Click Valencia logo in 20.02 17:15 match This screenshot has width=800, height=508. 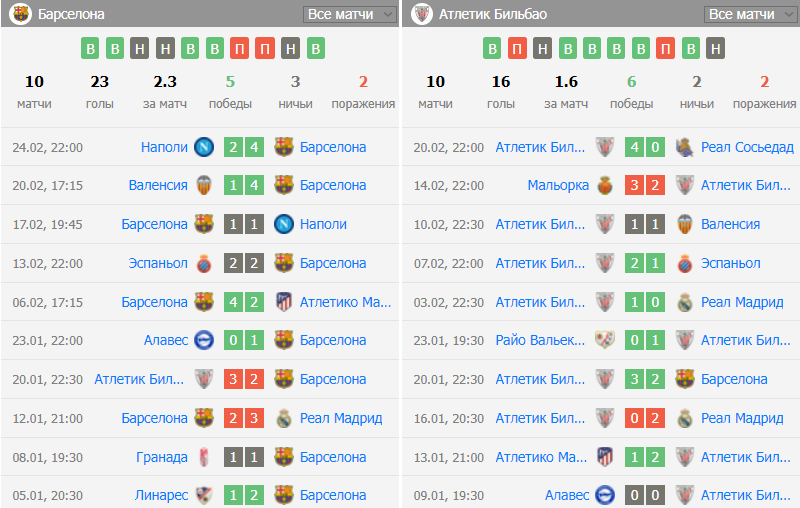pos(204,185)
